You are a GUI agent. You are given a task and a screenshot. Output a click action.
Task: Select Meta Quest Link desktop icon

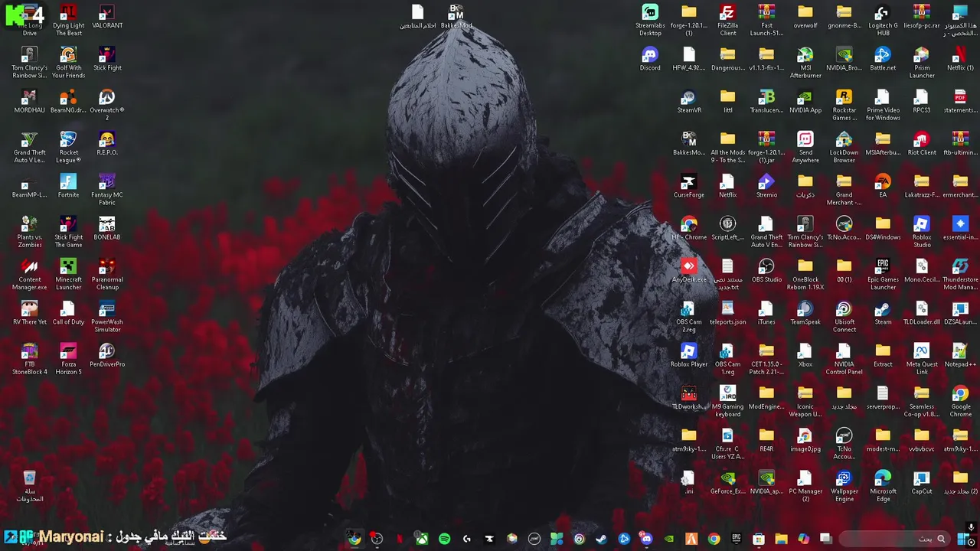coord(922,359)
